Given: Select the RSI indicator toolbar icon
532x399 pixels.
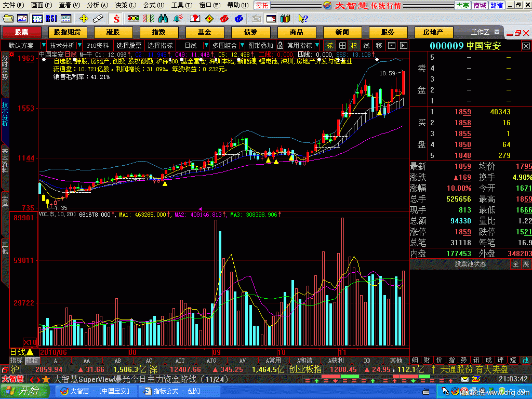Looking at the screenshot, I should click(x=51, y=18).
